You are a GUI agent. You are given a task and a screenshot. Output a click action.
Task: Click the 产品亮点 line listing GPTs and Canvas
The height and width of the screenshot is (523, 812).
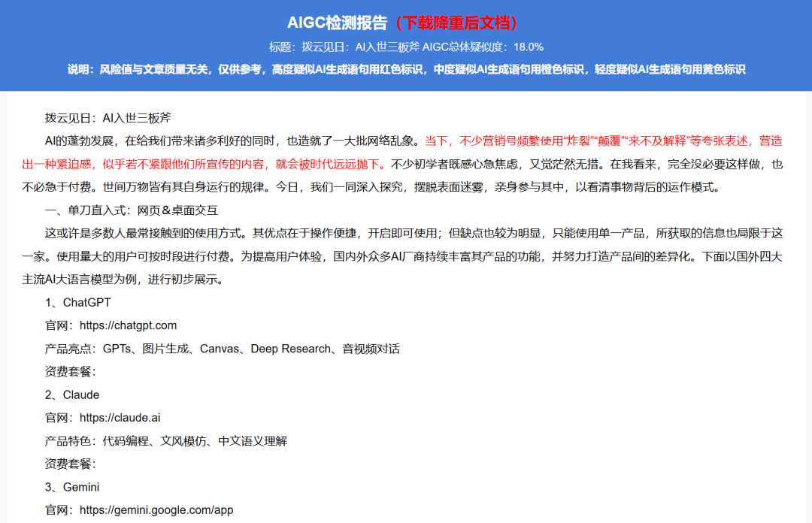(x=223, y=349)
